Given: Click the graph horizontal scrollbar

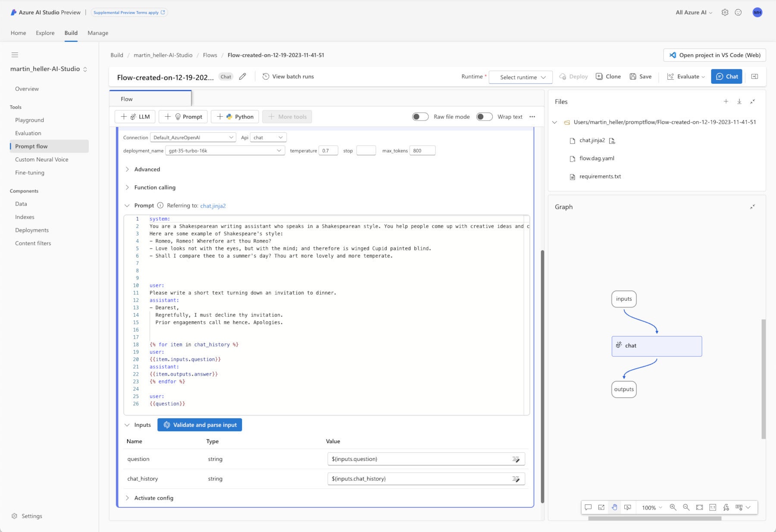Looking at the screenshot, I should tap(655, 518).
